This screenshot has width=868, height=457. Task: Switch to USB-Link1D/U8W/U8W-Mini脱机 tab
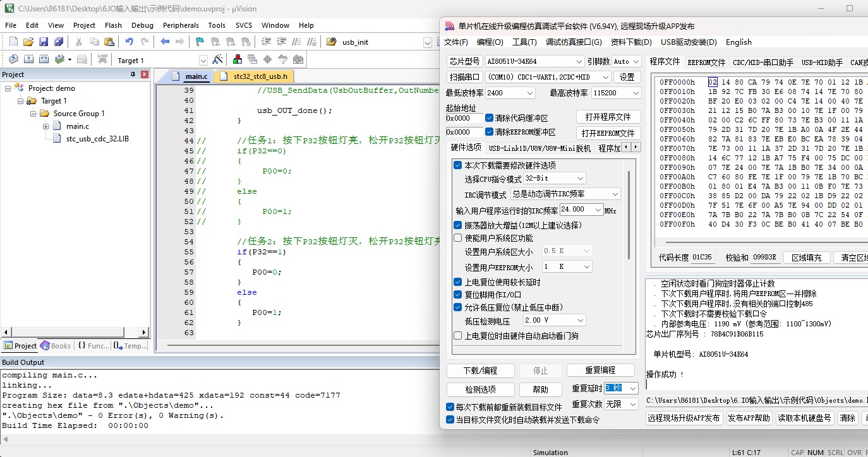(x=539, y=148)
